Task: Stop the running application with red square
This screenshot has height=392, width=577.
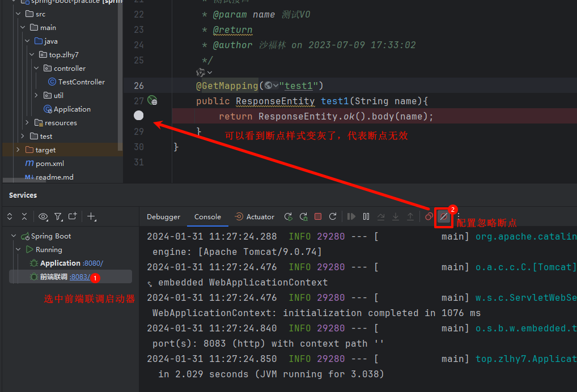Action: click(318, 217)
